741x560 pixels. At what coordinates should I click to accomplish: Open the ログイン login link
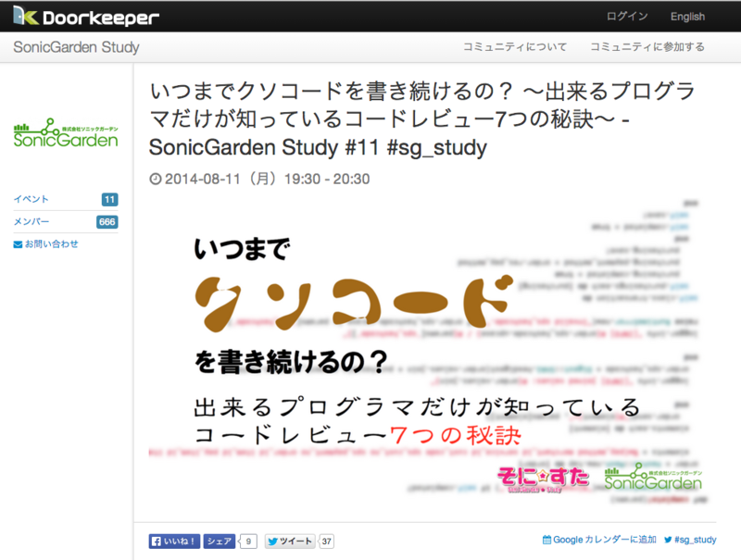click(627, 17)
